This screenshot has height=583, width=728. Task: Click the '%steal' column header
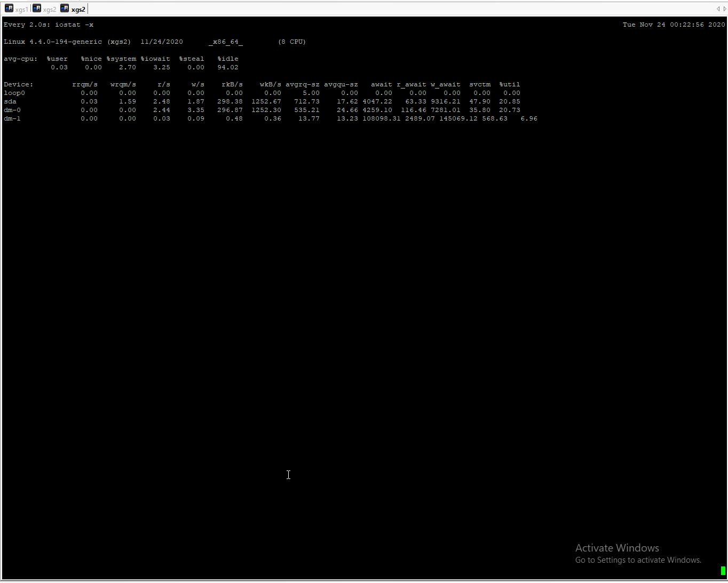[192, 59]
